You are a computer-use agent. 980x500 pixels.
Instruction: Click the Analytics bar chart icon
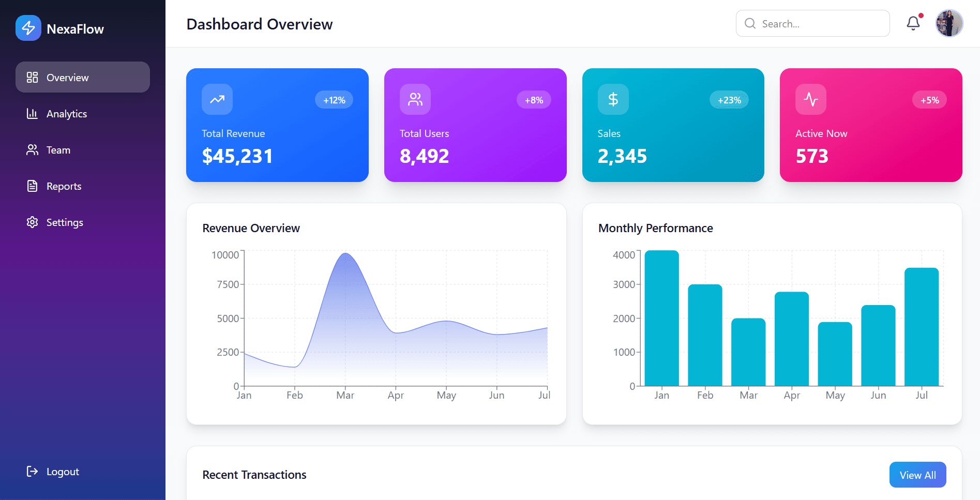pyautogui.click(x=32, y=113)
